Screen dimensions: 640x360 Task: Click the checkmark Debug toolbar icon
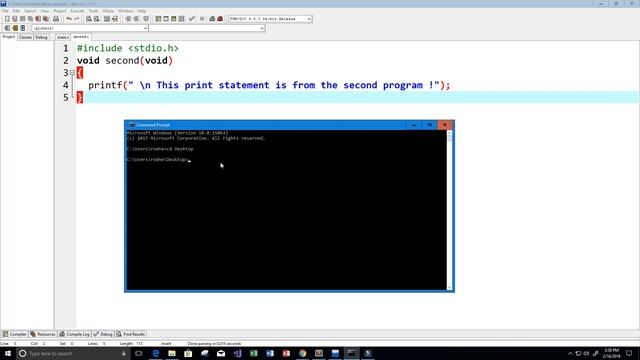(192, 19)
